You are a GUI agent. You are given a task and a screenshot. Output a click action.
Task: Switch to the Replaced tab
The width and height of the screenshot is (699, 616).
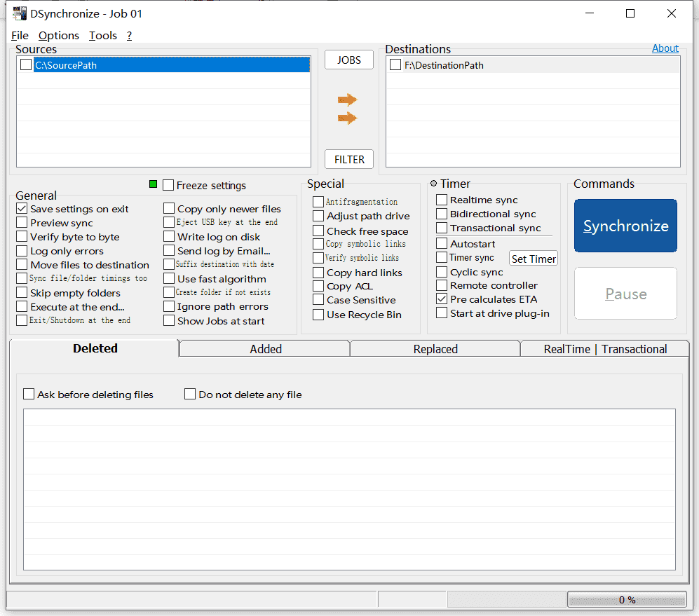coord(435,348)
